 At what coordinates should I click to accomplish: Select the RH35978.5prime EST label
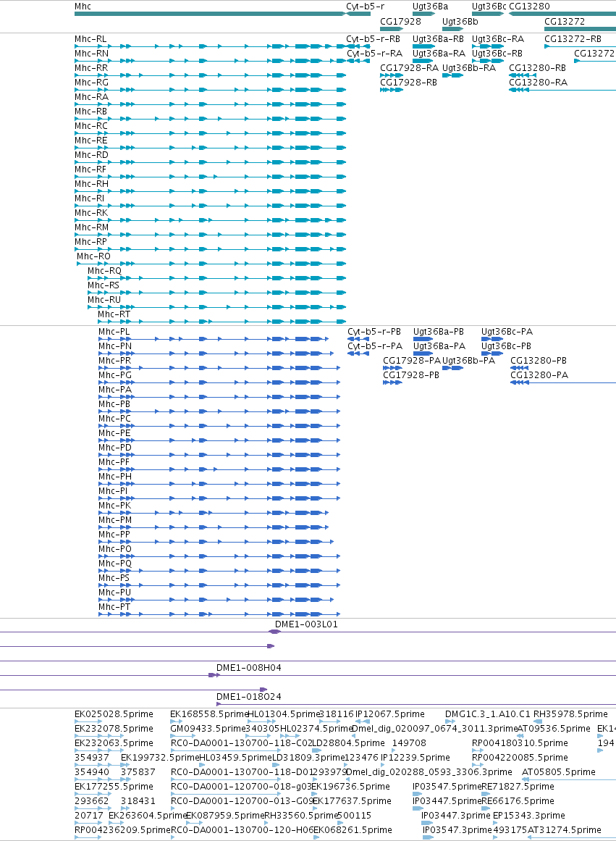click(570, 714)
